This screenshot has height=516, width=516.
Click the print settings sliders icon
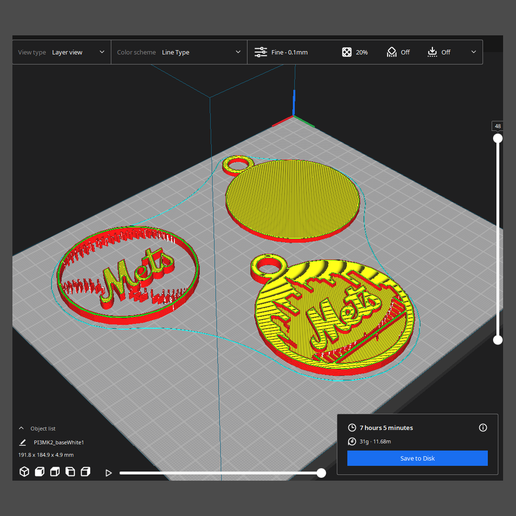(x=261, y=52)
